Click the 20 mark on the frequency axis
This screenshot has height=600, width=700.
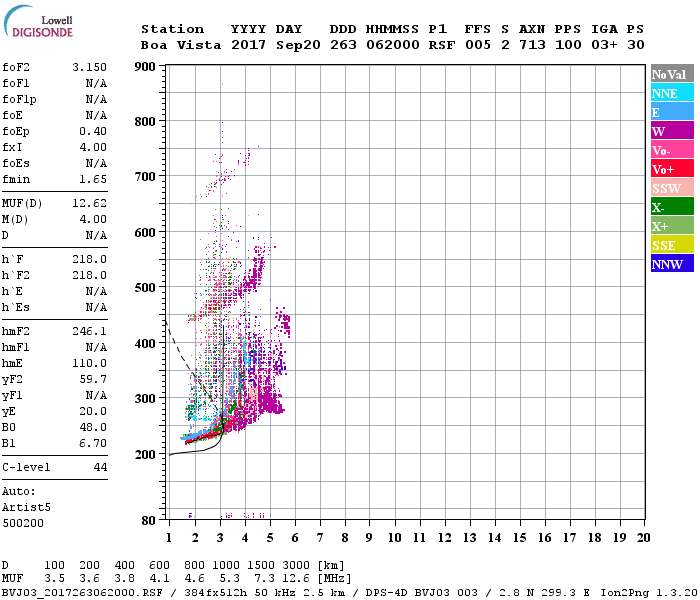pos(642,538)
